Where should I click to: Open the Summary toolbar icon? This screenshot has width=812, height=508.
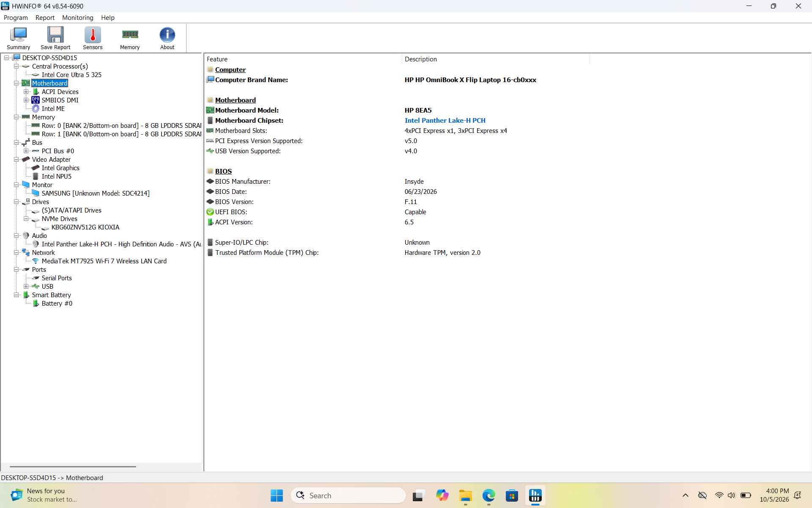pyautogui.click(x=19, y=38)
